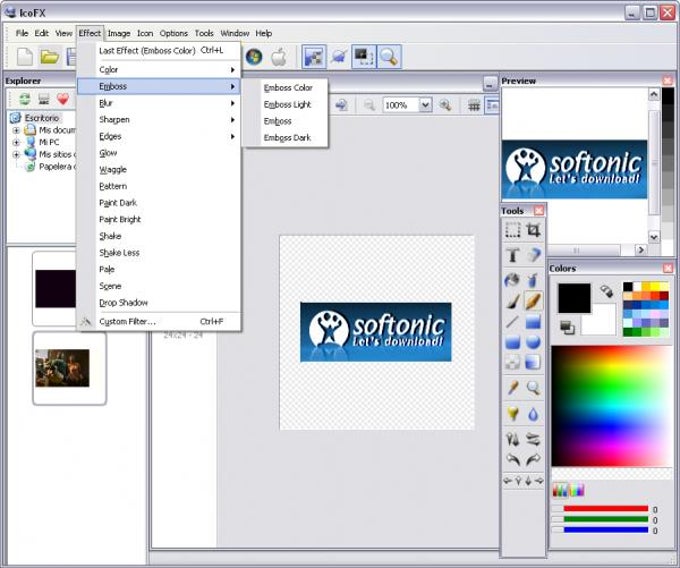Click the swap foreground background colors icon
Screen dimensions: 680x568
point(607,292)
